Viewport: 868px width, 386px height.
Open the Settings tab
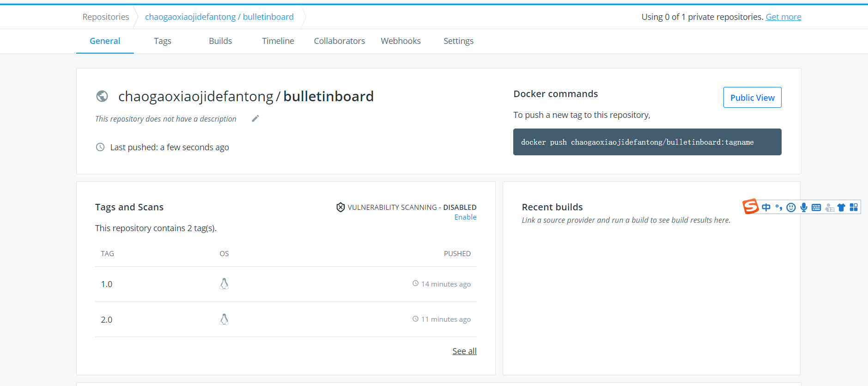(x=459, y=41)
